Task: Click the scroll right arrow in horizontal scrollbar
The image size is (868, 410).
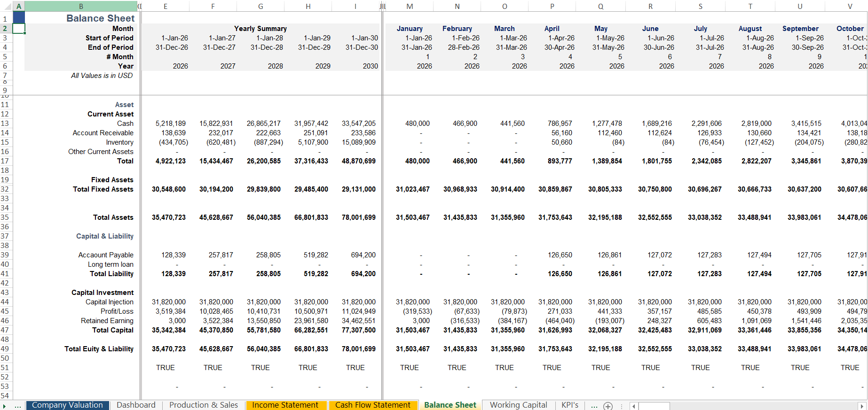Action: [x=861, y=406]
